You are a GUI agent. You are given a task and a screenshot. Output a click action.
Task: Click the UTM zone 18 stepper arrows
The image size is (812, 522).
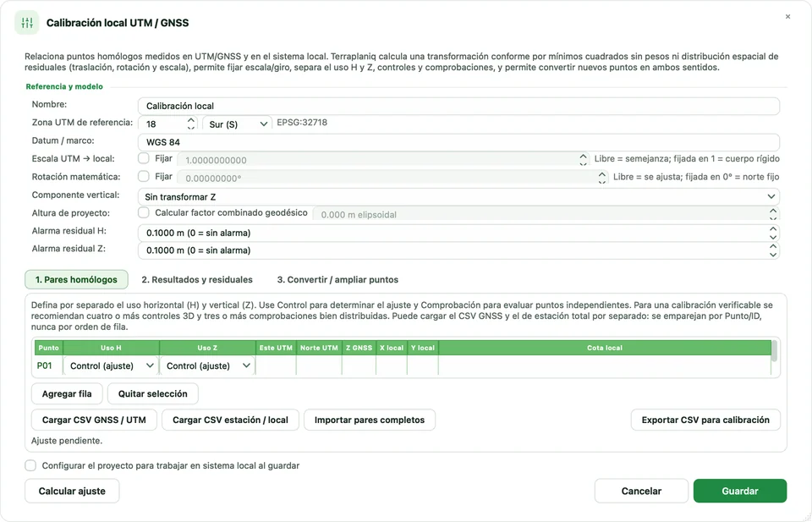coord(191,124)
